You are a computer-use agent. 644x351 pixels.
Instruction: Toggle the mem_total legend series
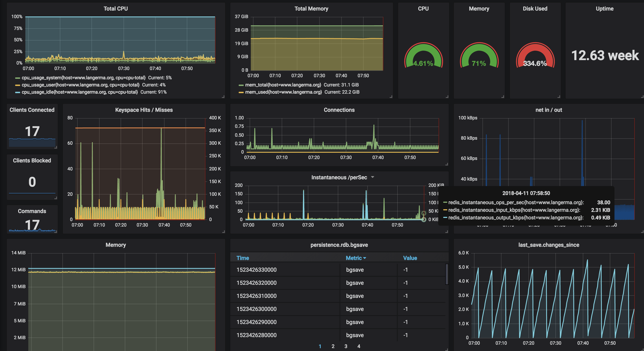(x=283, y=85)
